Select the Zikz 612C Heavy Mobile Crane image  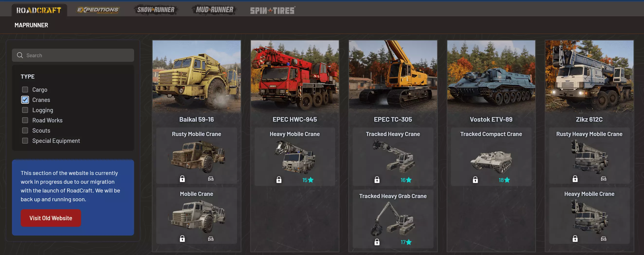[590, 217]
